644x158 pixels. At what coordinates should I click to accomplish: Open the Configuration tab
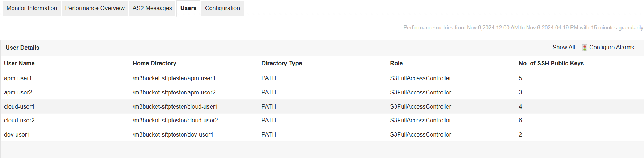[222, 8]
